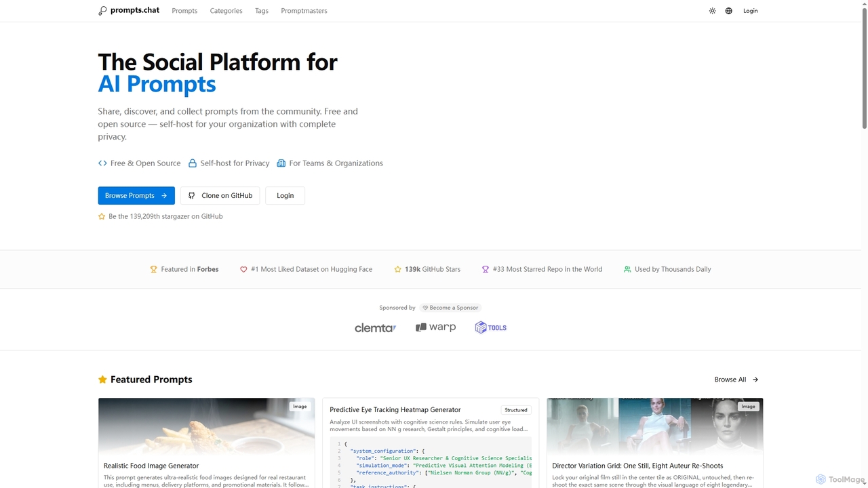The height and width of the screenshot is (488, 868).
Task: Open the Prompts nav item
Action: (x=184, y=11)
